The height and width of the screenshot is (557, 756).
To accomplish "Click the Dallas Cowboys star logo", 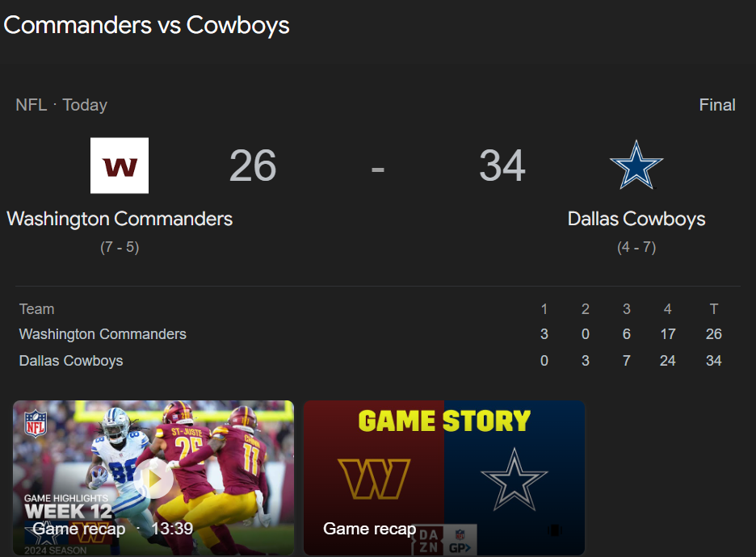I will click(x=636, y=165).
